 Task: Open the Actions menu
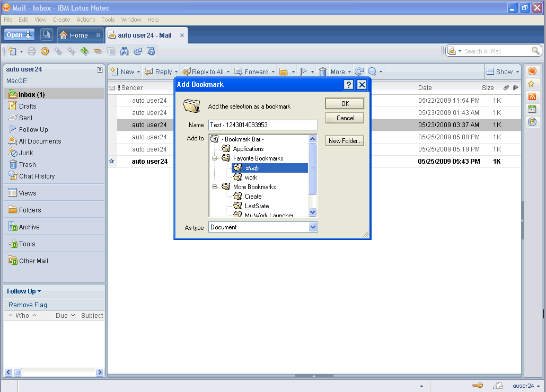pyautogui.click(x=85, y=20)
